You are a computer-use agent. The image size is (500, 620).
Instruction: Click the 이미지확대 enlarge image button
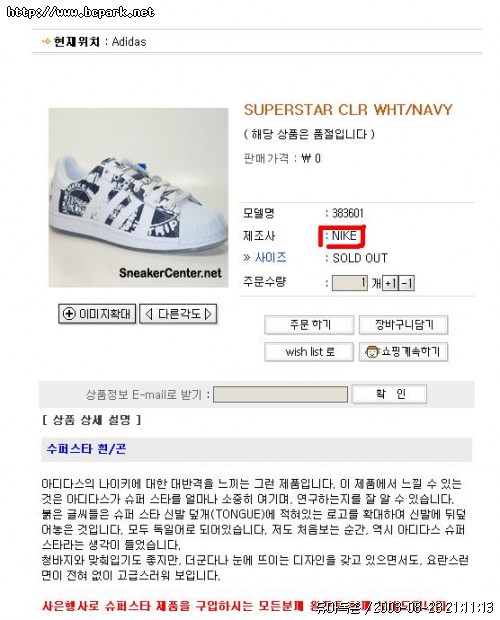(97, 314)
